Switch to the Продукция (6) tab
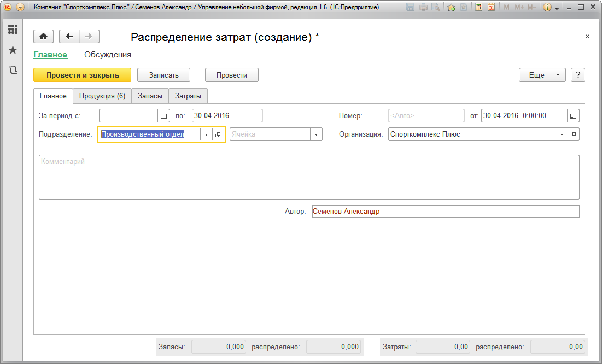Screen dimensions: 602x364 pos(102,96)
